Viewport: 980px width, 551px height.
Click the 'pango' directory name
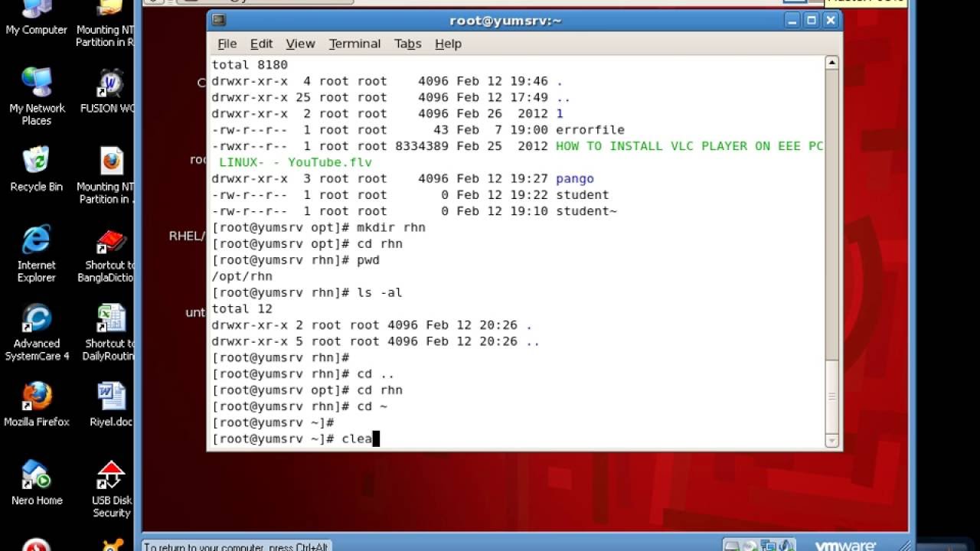pos(575,178)
